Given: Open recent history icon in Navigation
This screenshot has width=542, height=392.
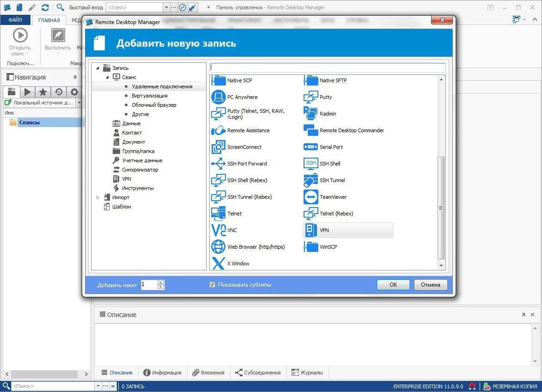Looking at the screenshot, I should pyautogui.click(x=59, y=92).
